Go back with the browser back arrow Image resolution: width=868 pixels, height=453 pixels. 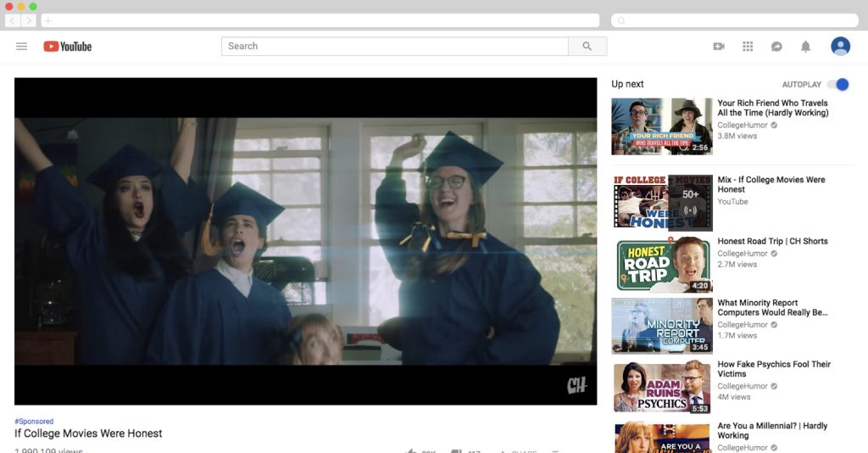click(13, 20)
